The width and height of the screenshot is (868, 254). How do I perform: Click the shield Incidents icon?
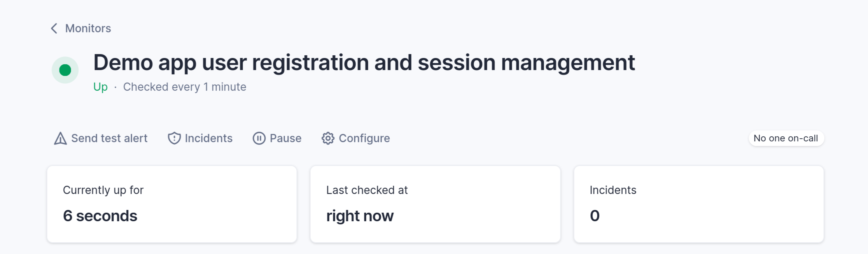tap(174, 138)
